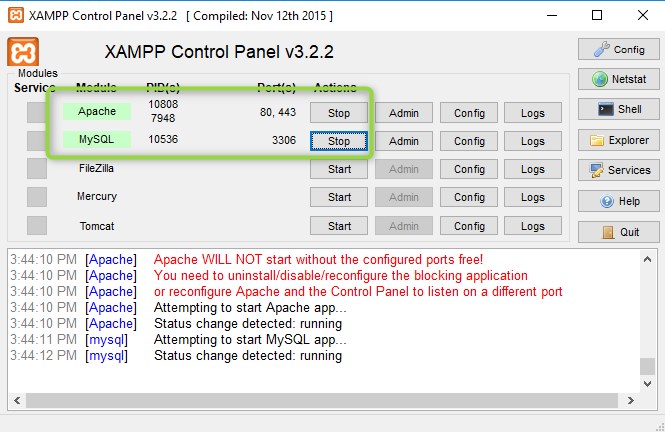The height and width of the screenshot is (432, 665).
Task: Select the green MySQL module label
Action: pos(97,139)
